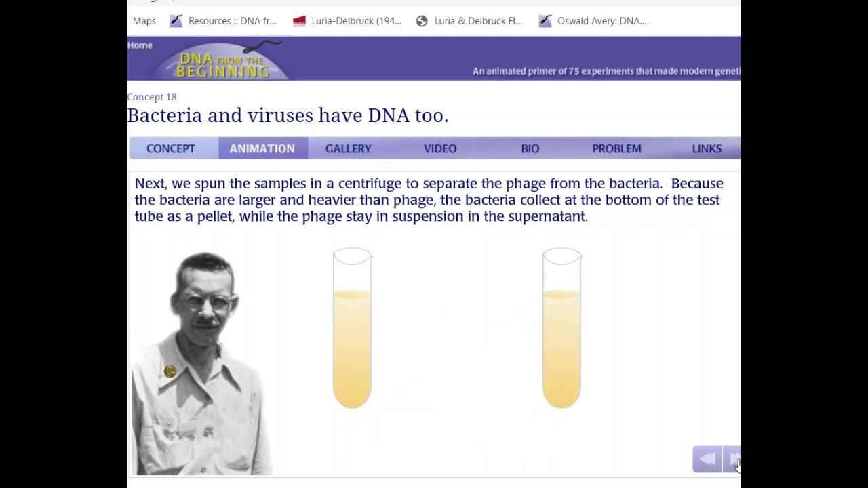Open the Oswald Avery: DNA bookmark
This screenshot has width=868, height=488.
coord(601,21)
